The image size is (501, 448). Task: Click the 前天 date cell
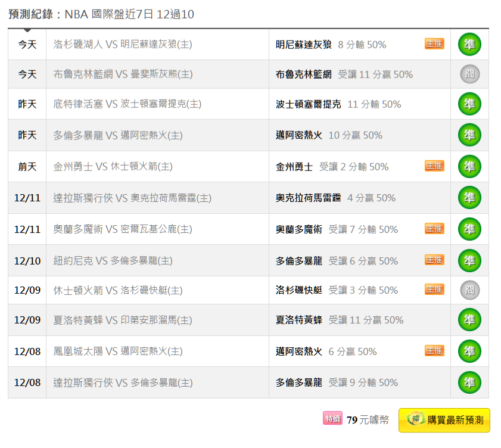27,166
